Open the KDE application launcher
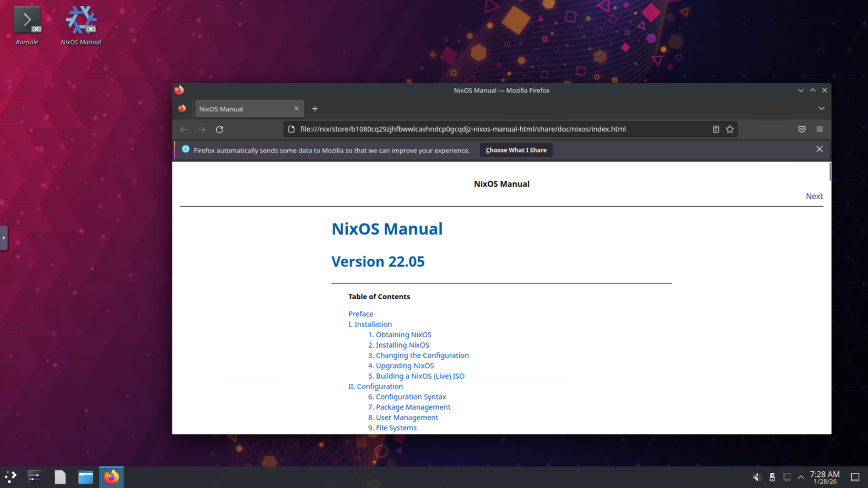The width and height of the screenshot is (868, 488). click(x=9, y=477)
